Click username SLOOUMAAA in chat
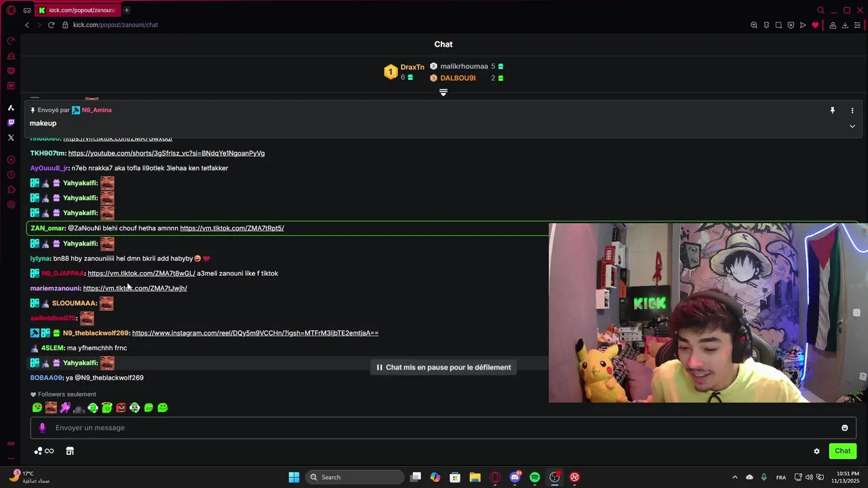 point(74,303)
